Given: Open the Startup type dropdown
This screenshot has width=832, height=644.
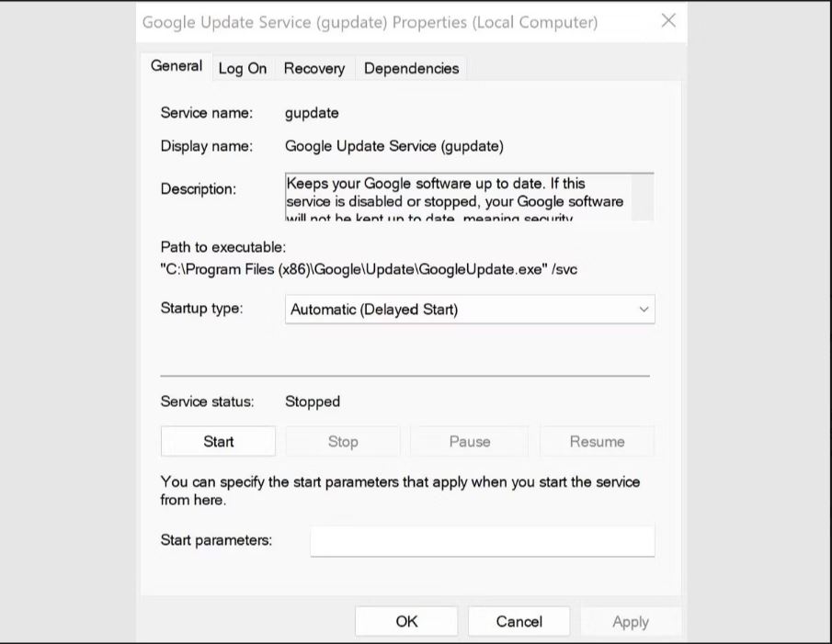Looking at the screenshot, I should 470,309.
